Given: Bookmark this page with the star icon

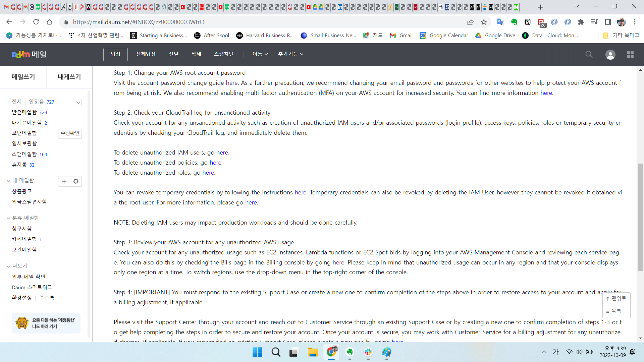Looking at the screenshot, I should [x=484, y=22].
